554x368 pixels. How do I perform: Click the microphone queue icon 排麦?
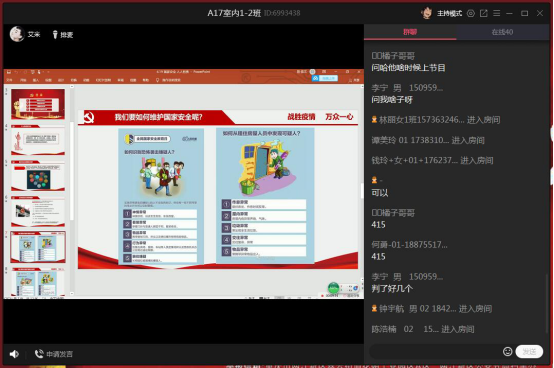[55, 34]
